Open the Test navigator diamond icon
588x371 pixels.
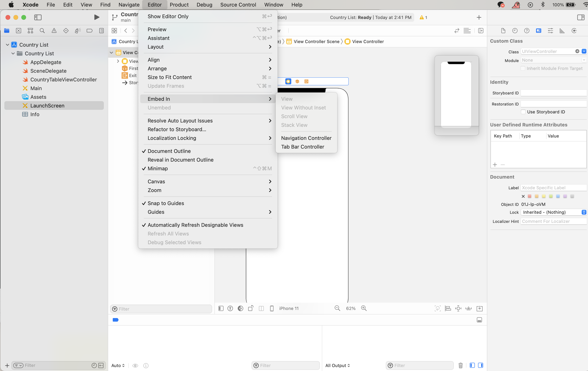pos(66,31)
